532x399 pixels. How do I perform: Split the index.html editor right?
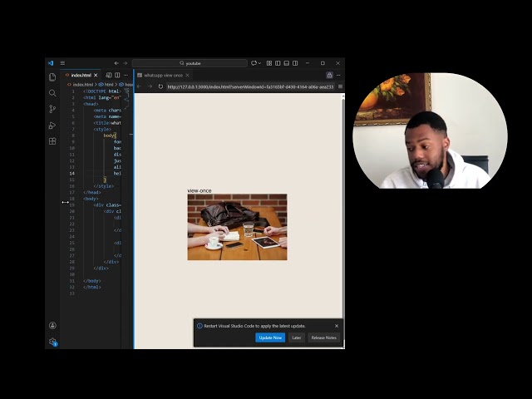[x=117, y=75]
